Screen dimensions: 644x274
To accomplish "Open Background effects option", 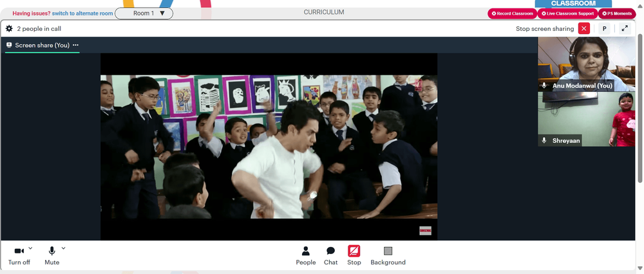I will pos(388,256).
